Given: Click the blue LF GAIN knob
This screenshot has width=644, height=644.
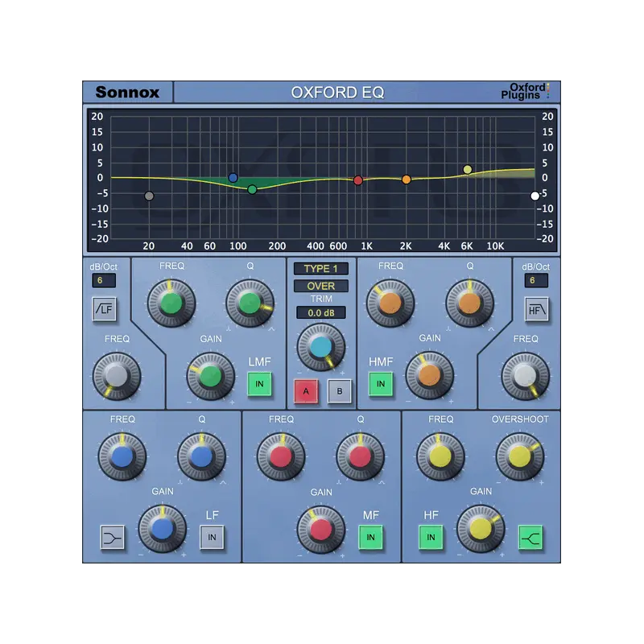Looking at the screenshot, I should [163, 530].
